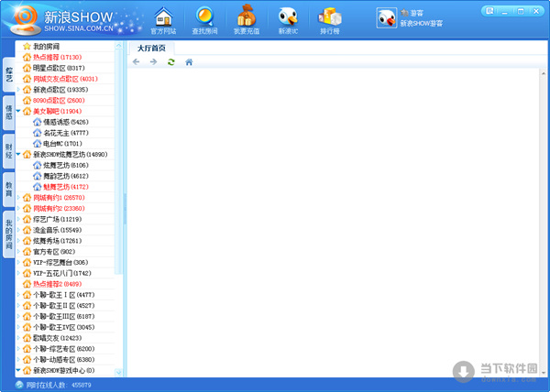The width and height of the screenshot is (550, 392).
Task: Click the blue house icon beside 情感诱惑
Action: (38, 122)
